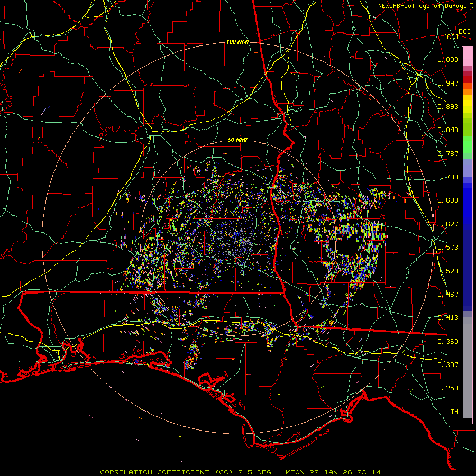Click the 0.5 DEG elevation text

[255, 472]
